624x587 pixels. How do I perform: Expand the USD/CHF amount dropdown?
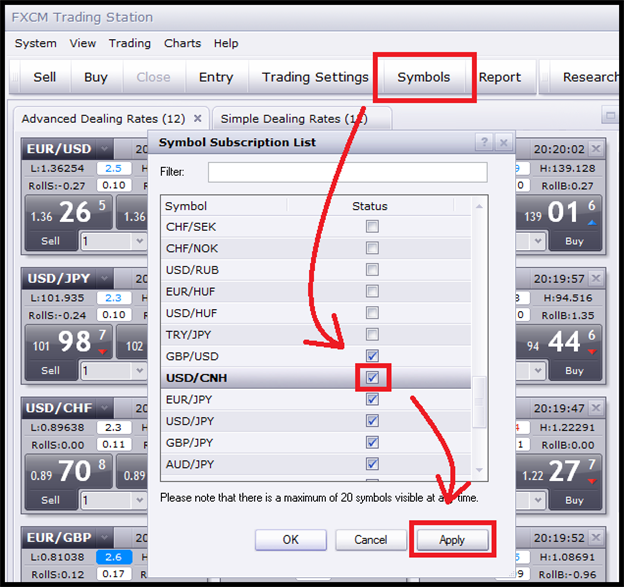click(139, 500)
